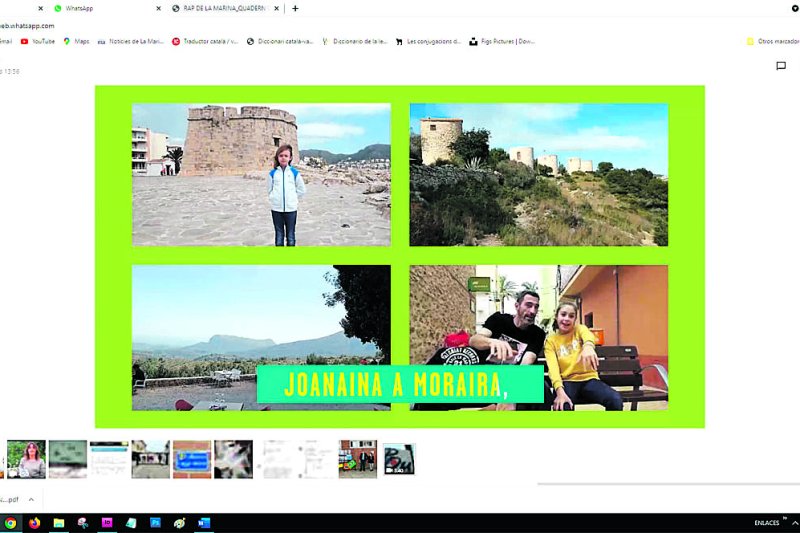Open the Figs Pictures bookmark
This screenshot has width=800, height=533.
502,41
